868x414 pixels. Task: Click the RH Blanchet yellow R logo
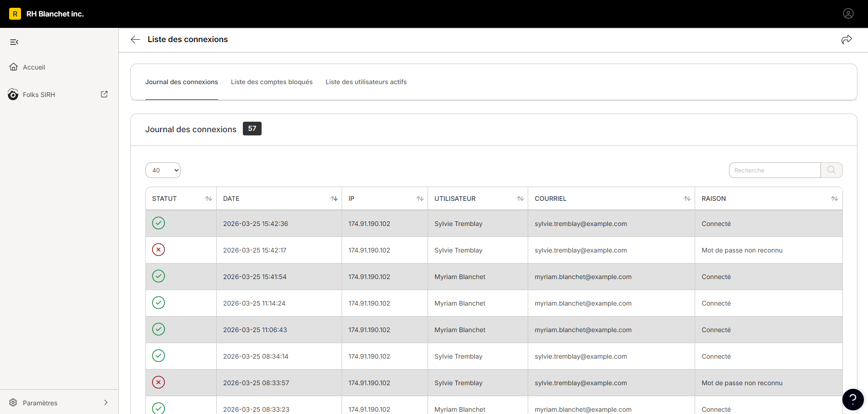(x=15, y=14)
